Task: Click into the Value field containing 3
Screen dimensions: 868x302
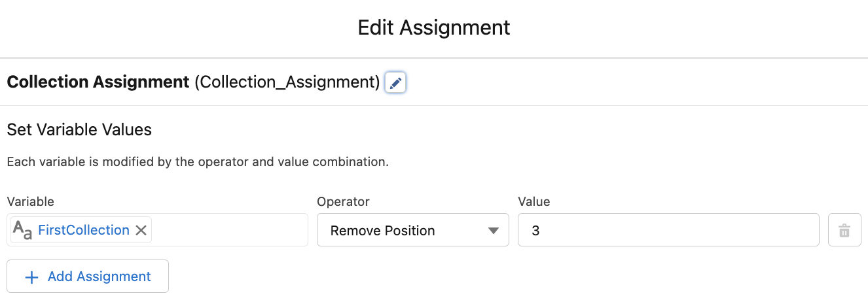Action: point(668,230)
